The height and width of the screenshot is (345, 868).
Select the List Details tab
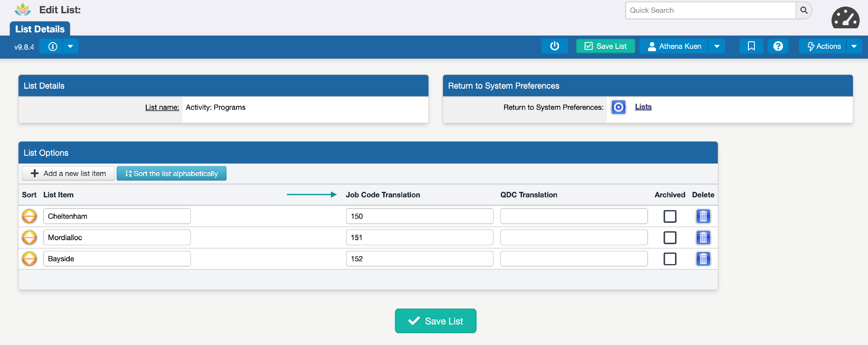40,29
